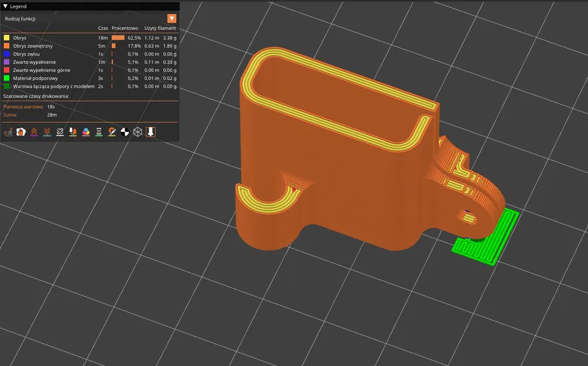Toggle shells wireframe cube icon

[x=137, y=132]
